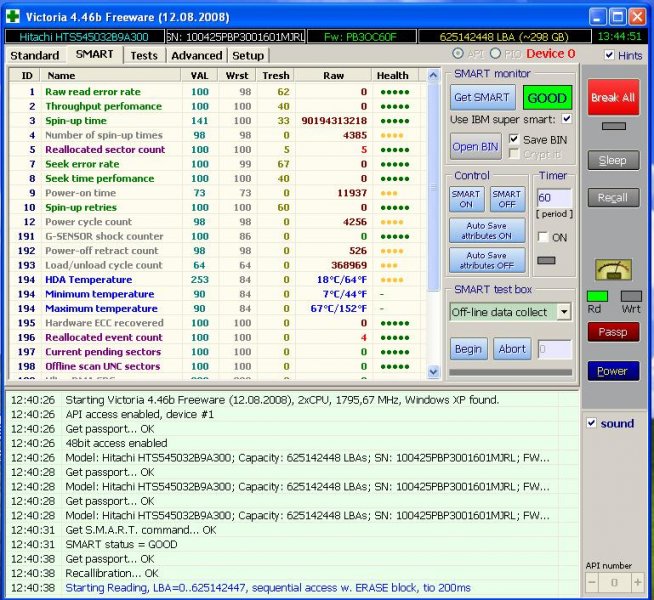Viewport: 654px width, 600px height.
Task: Click the green Rd indicator
Action: 596,296
